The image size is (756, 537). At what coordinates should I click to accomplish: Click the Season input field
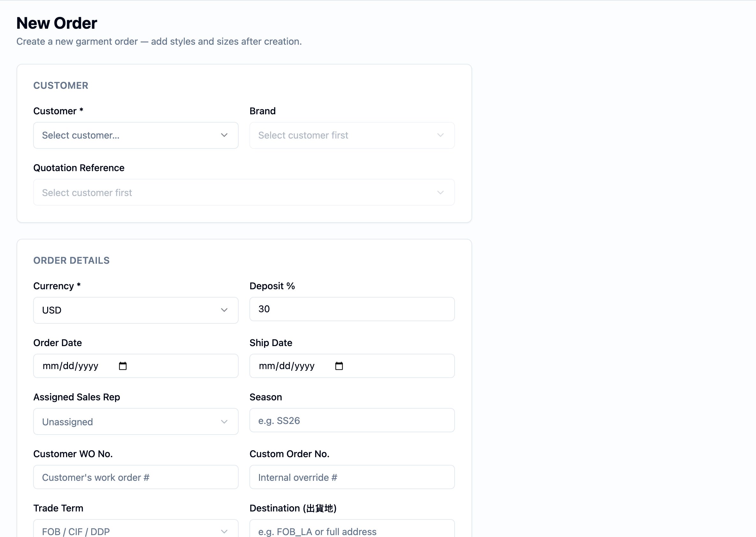click(x=352, y=420)
